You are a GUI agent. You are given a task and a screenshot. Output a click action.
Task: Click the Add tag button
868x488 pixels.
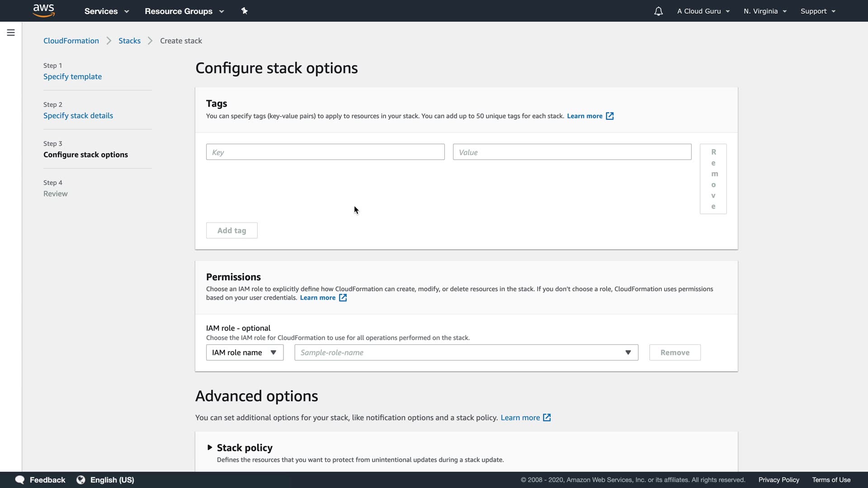231,230
